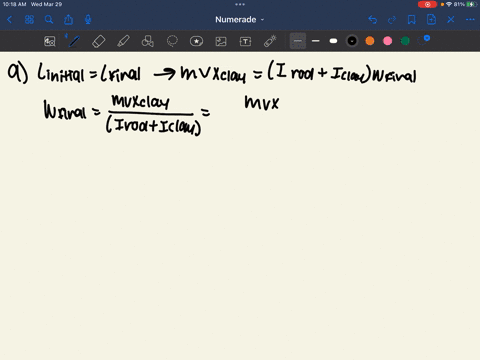The image size is (480, 360).
Task: Open the elements/sticker tool
Action: click(196, 41)
